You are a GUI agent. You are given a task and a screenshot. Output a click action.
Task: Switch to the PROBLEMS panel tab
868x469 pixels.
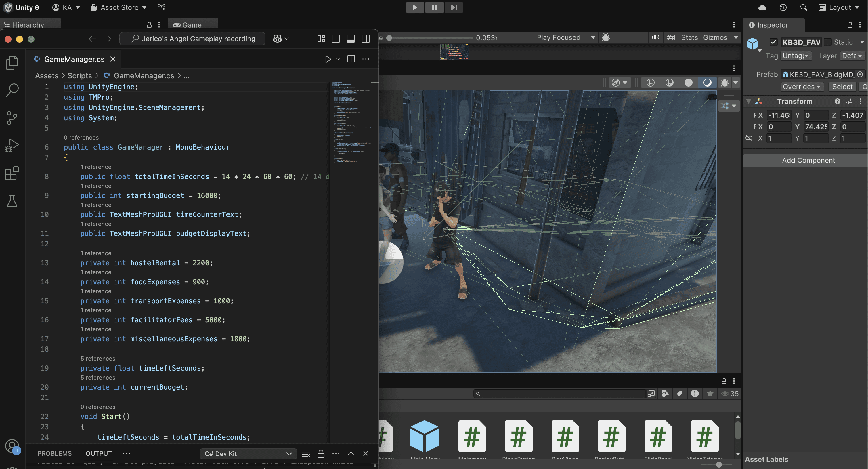tap(55, 453)
